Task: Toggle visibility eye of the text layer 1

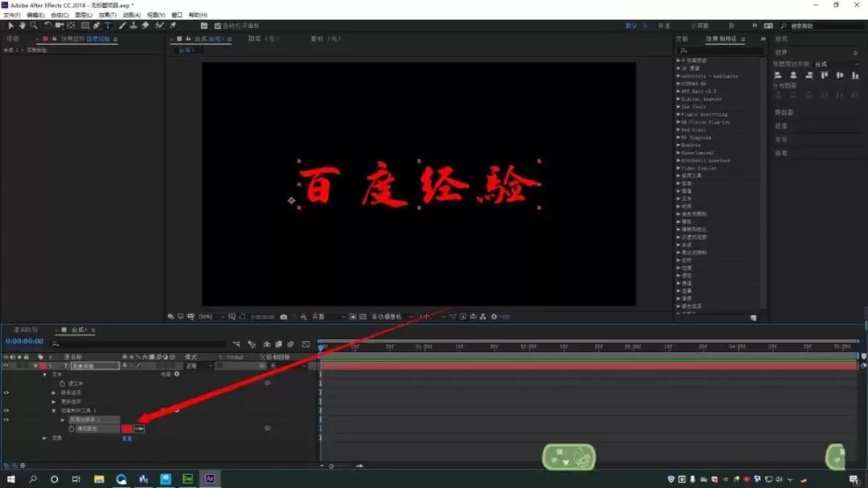Action: [6, 366]
